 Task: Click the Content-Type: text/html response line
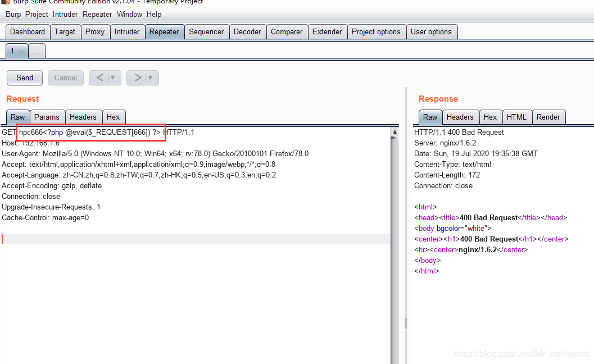click(453, 165)
